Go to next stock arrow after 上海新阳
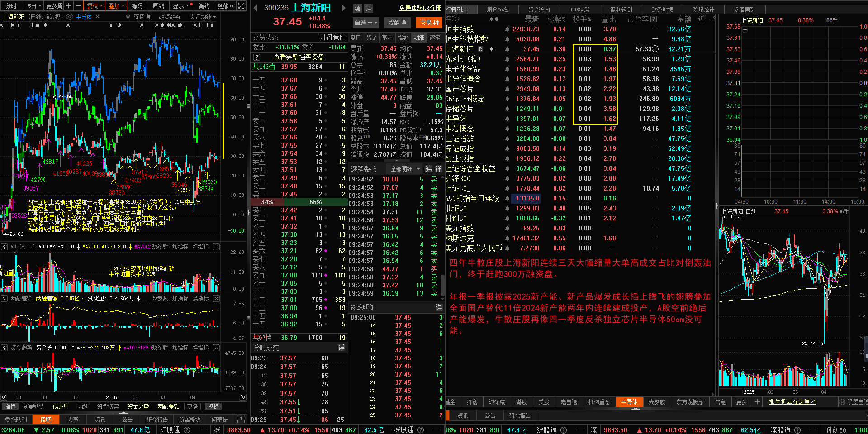 (x=343, y=8)
